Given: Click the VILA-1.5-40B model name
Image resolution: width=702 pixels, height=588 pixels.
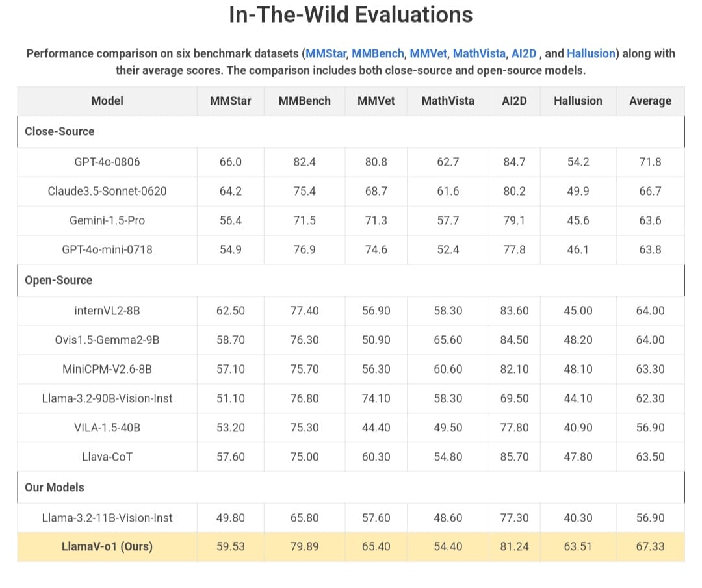Looking at the screenshot, I should point(107,428).
